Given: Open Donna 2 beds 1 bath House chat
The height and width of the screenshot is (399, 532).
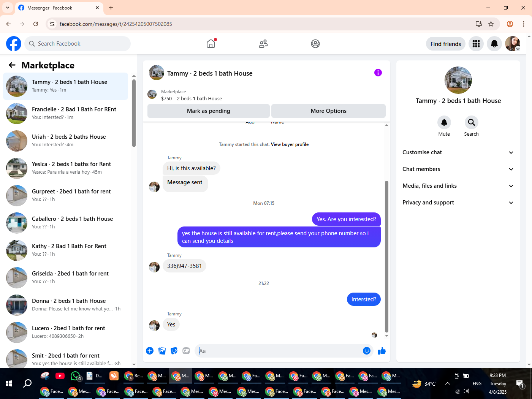Looking at the screenshot, I should 66,305.
